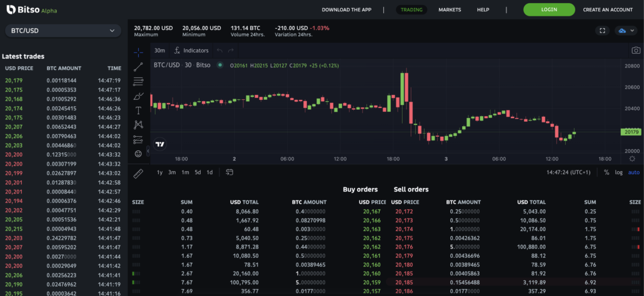Select the text annotation tool
Viewport: 644px width, 296px height.
click(x=138, y=111)
